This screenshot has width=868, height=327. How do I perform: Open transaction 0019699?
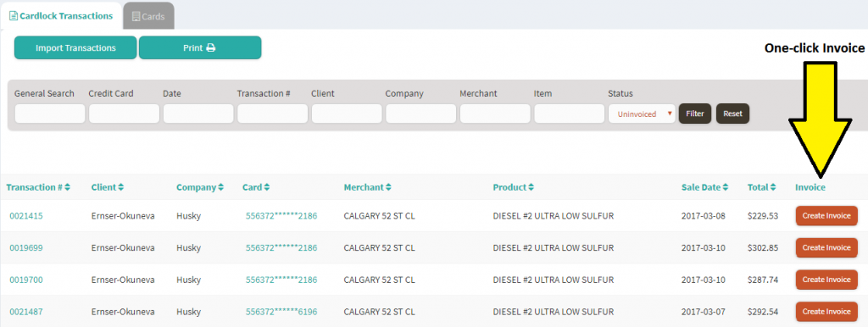[26, 248]
